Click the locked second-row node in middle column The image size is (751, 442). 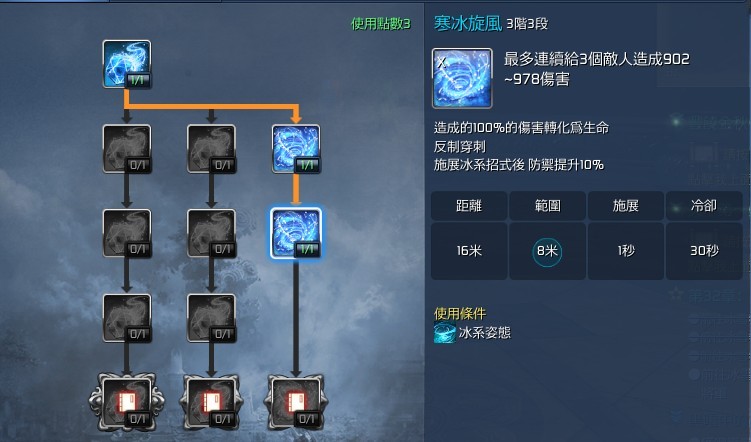point(211,149)
